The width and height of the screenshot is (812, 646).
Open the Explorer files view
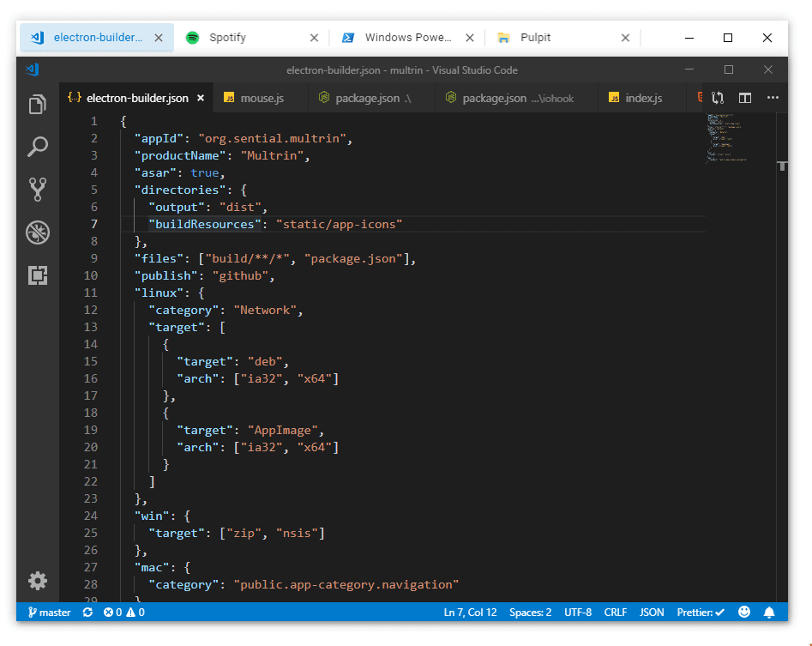pyautogui.click(x=37, y=104)
